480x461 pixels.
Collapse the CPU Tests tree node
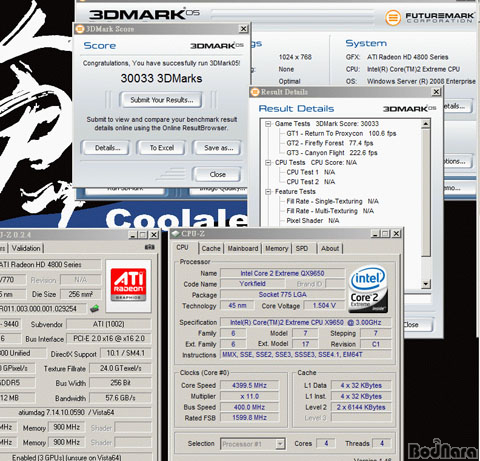pyautogui.click(x=268, y=163)
